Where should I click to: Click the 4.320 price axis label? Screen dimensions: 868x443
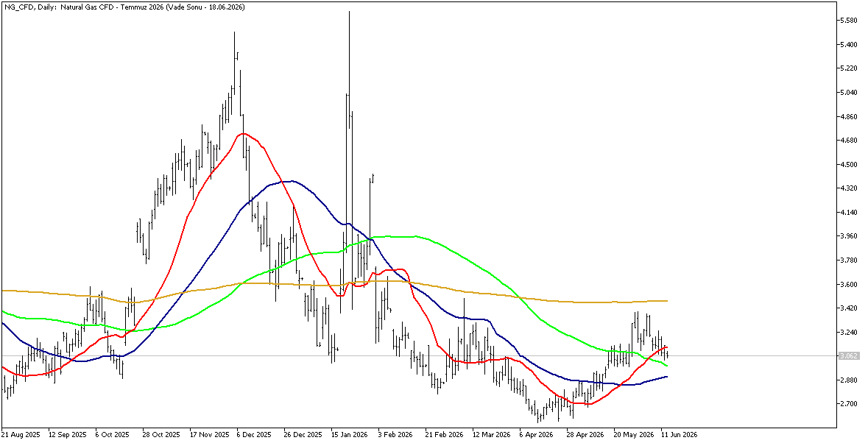click(x=849, y=188)
